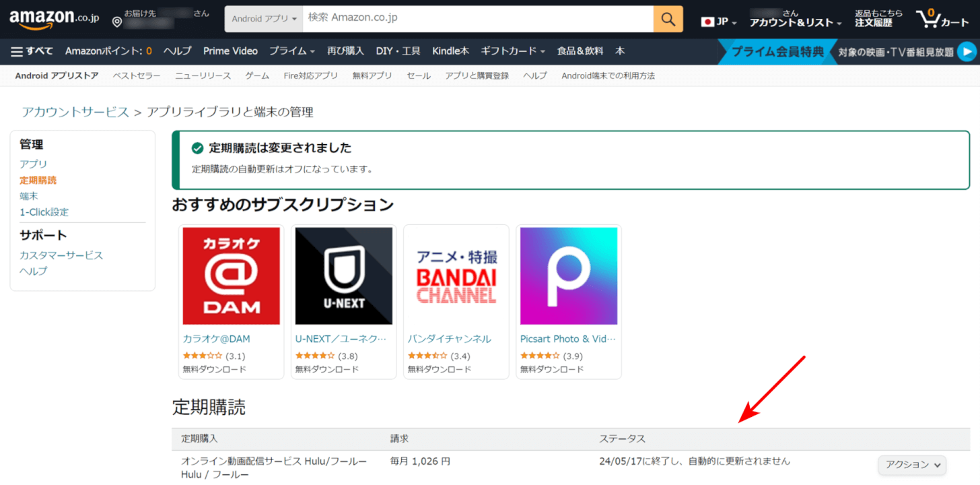Click the Japan flag language selector
This screenshot has height=485, width=980.
tap(719, 22)
